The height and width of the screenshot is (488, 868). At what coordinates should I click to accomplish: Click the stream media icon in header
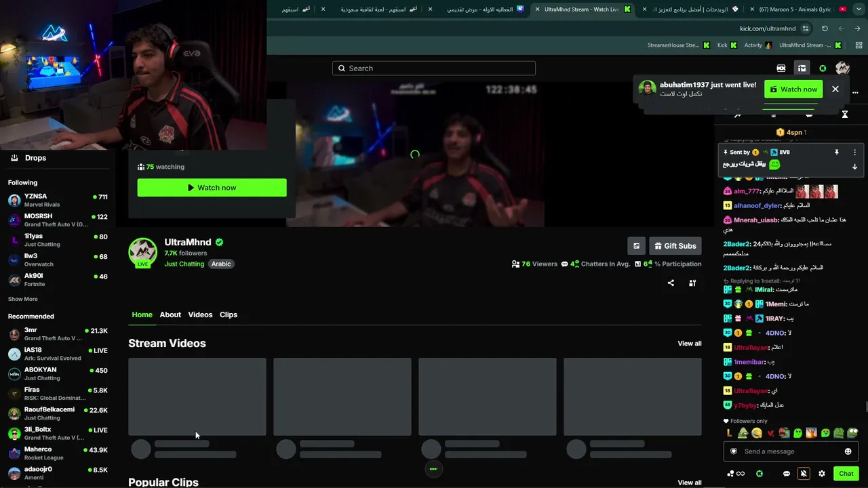(781, 68)
